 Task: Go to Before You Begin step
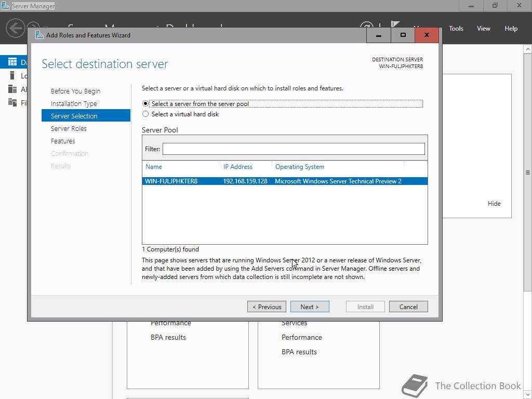coord(76,91)
